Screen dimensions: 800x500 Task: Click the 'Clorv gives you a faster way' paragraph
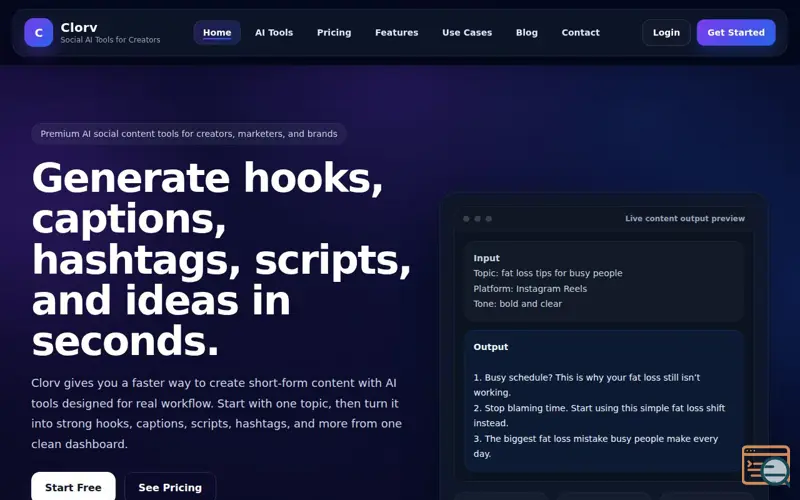pyautogui.click(x=216, y=413)
